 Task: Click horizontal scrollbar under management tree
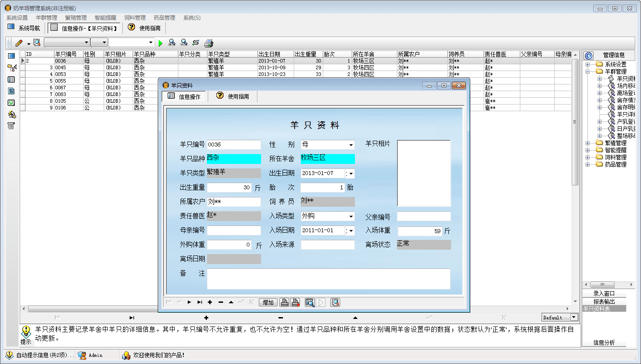[x=609, y=285]
